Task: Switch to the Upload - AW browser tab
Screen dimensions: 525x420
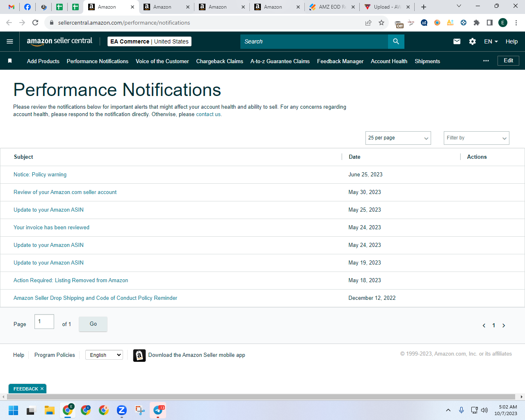Action: pos(387,7)
